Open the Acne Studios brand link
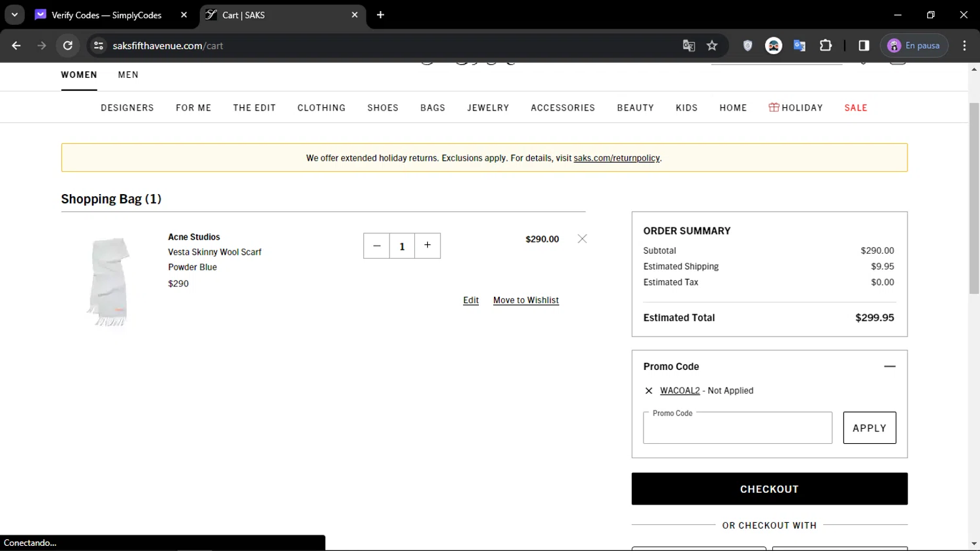The width and height of the screenshot is (980, 551). (x=194, y=237)
